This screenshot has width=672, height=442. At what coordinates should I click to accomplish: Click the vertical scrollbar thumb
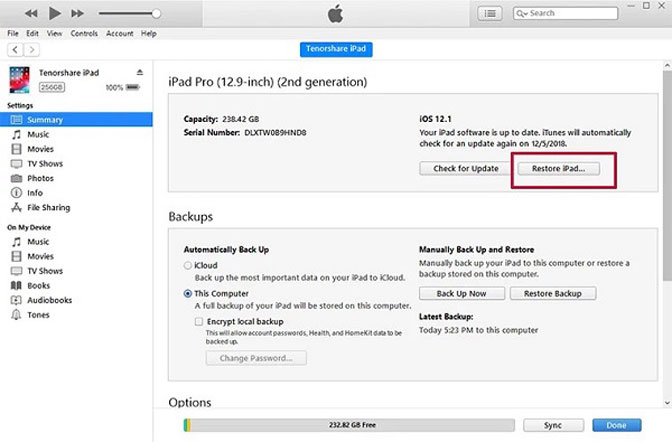(x=667, y=176)
